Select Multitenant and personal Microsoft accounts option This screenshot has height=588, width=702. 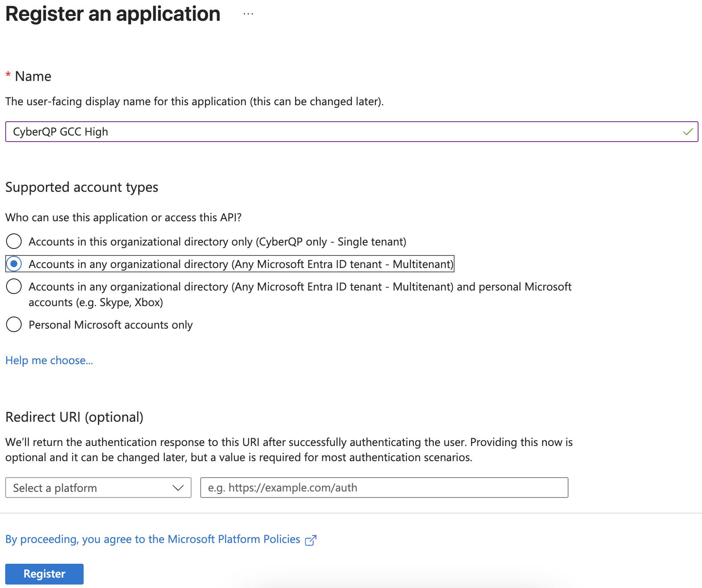tap(14, 286)
